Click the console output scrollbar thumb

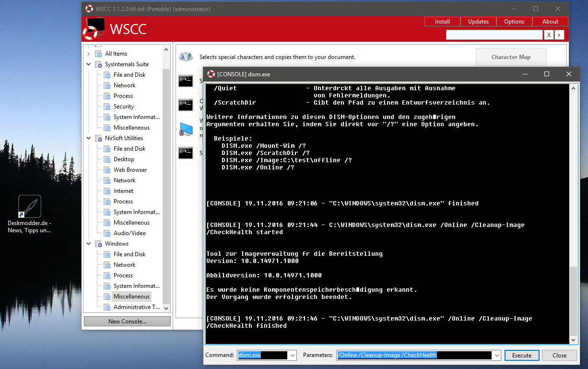tap(574, 301)
